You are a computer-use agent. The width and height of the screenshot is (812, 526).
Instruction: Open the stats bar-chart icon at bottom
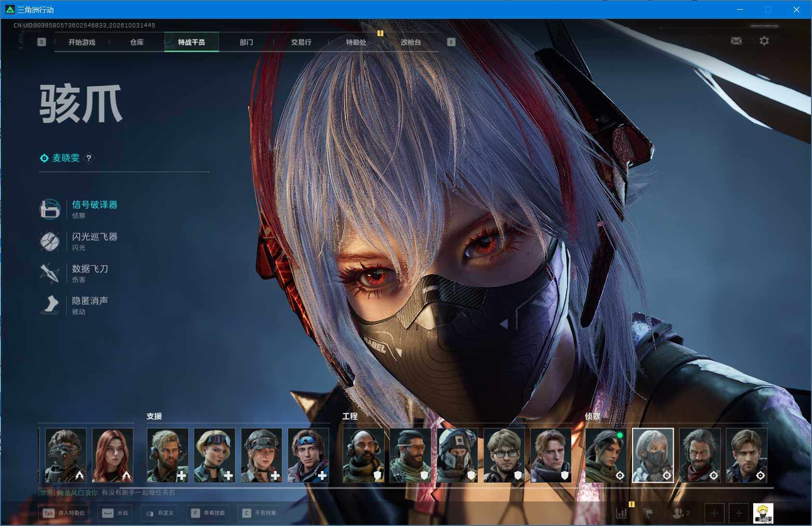[x=622, y=513]
